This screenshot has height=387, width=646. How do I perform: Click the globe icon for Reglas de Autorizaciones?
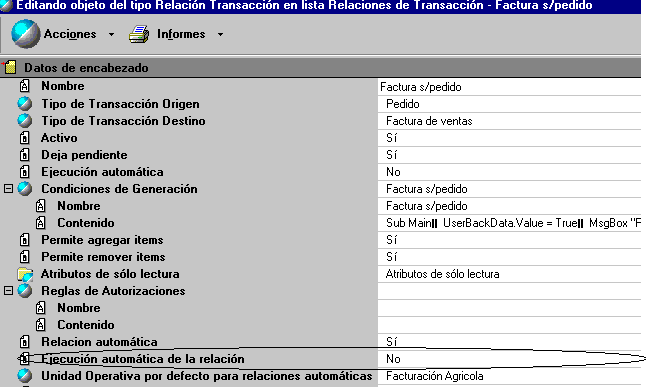[x=25, y=291]
